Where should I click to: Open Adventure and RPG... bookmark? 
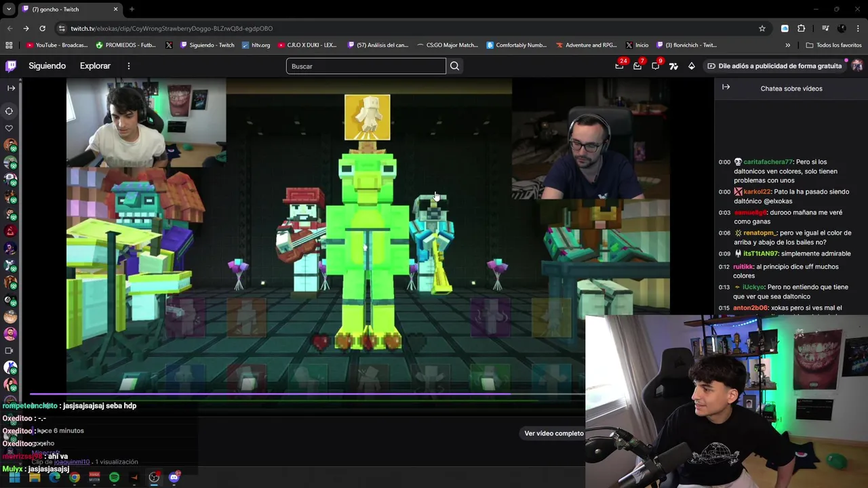point(587,45)
